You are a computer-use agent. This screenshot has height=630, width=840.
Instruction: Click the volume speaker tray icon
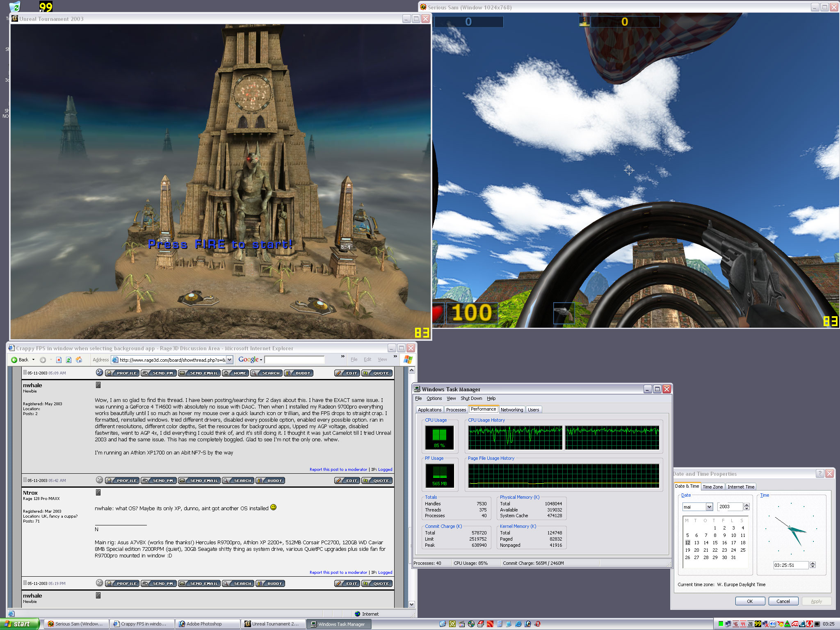point(773,624)
